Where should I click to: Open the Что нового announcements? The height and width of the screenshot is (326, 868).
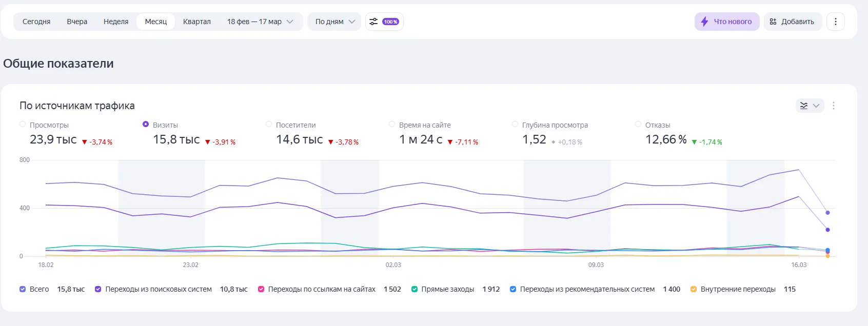click(x=727, y=22)
